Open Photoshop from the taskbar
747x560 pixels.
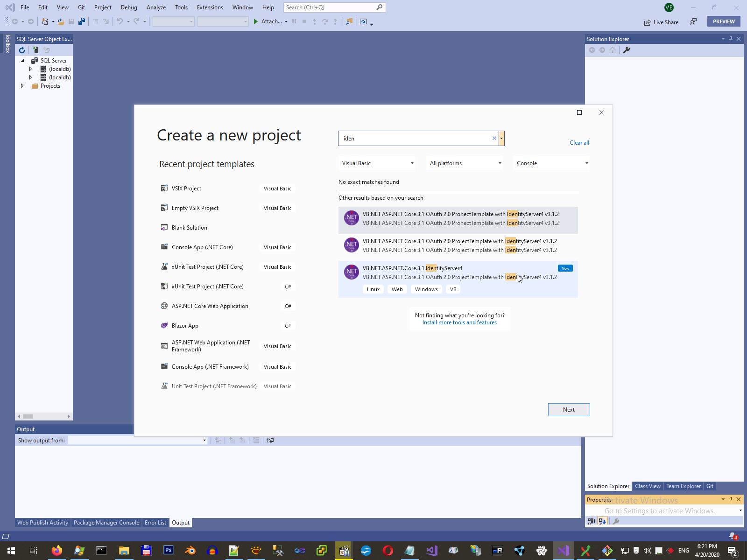tap(169, 551)
